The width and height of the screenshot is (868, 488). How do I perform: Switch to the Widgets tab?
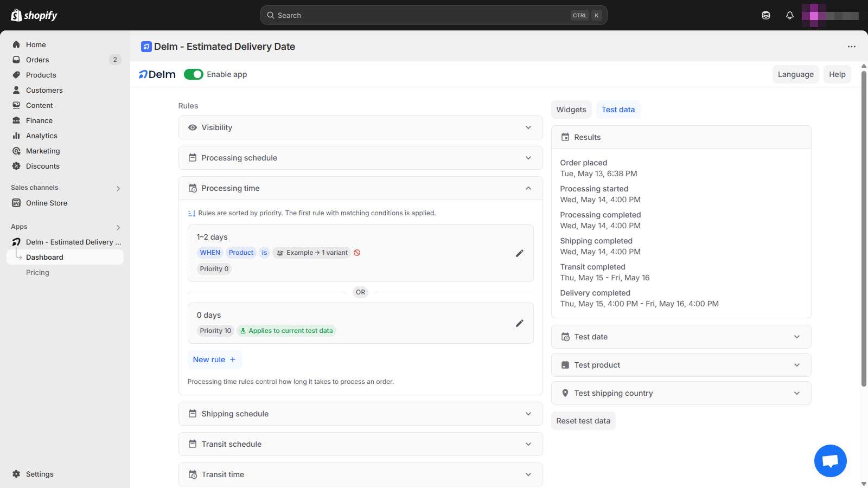coord(571,110)
